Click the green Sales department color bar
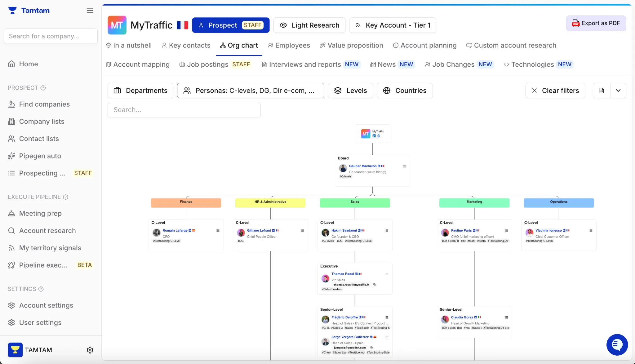The width and height of the screenshot is (635, 364). click(355, 203)
